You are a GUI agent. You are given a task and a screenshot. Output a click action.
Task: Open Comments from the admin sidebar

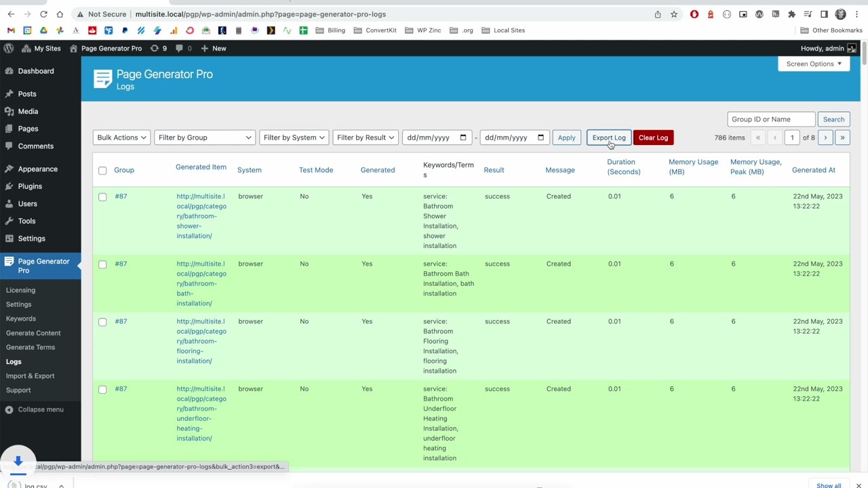click(35, 146)
